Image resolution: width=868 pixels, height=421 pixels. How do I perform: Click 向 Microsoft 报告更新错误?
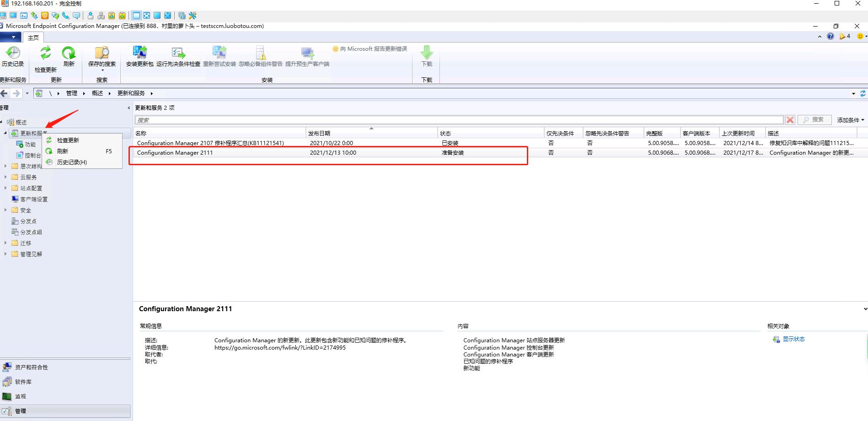(x=370, y=49)
